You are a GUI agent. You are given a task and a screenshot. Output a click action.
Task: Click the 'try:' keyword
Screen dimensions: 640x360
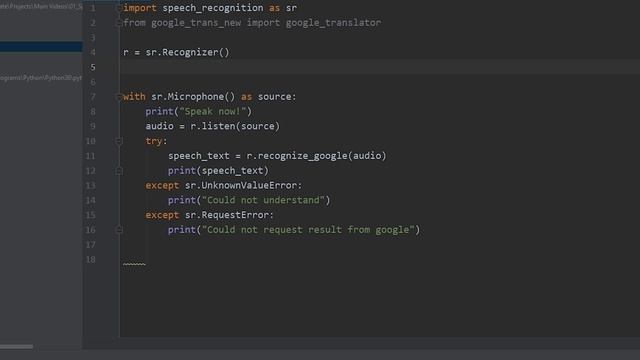(156, 141)
